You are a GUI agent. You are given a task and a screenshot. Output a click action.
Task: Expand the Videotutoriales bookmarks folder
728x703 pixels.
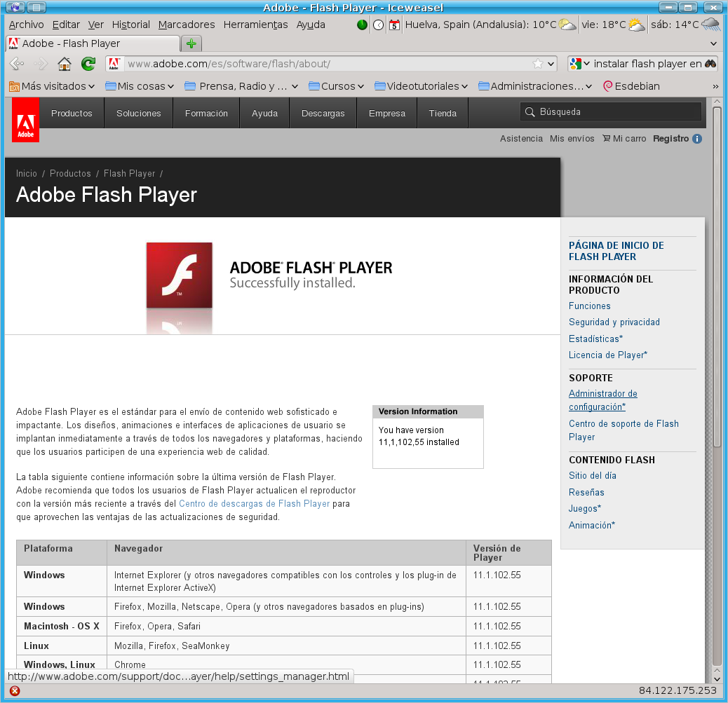421,86
